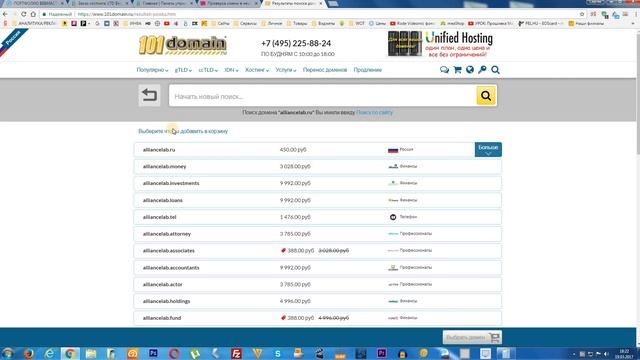Reload the page with browser refresh icon
Viewport: 640px width, 360px height.
[x=24, y=14]
